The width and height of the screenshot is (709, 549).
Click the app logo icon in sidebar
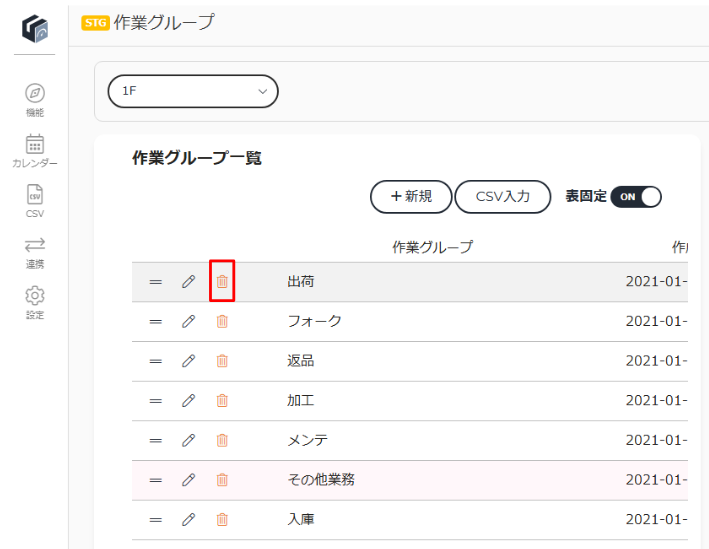coord(35,28)
